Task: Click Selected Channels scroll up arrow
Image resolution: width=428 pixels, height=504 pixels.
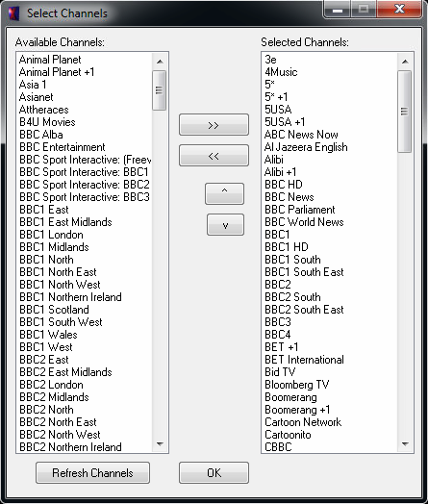Action: tap(405, 62)
